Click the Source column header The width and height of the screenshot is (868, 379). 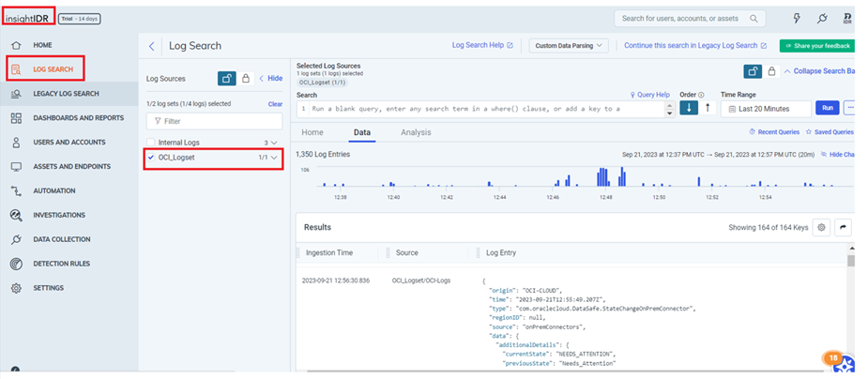[x=407, y=253]
